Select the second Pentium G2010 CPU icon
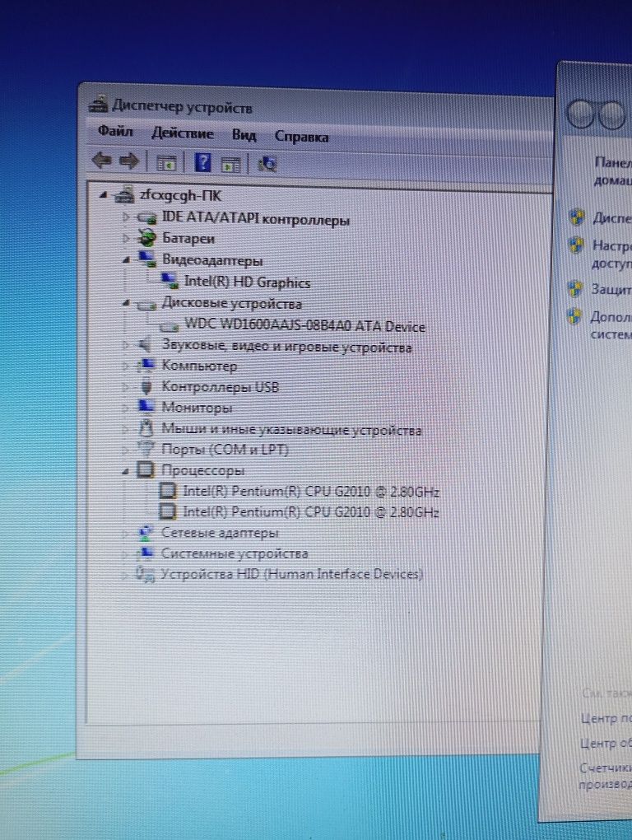 (168, 511)
